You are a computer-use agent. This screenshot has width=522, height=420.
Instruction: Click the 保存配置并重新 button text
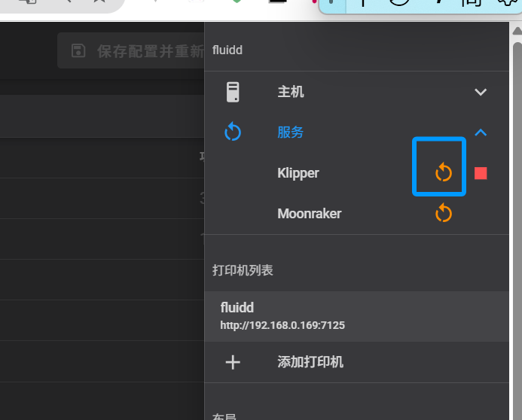(150, 51)
